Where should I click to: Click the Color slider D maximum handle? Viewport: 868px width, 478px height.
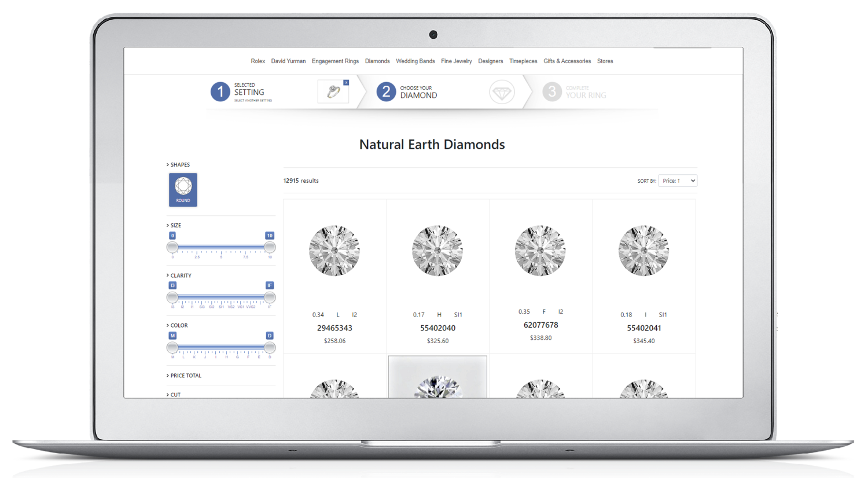[x=270, y=348]
